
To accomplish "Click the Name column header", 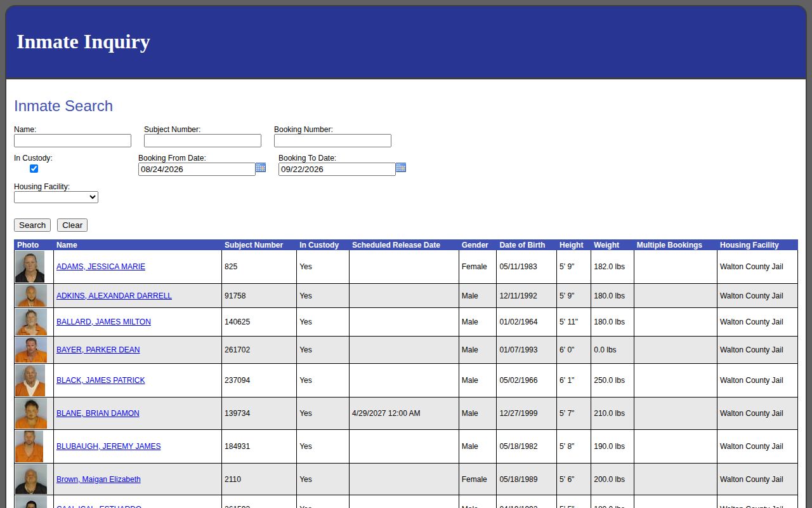I will pos(67,245).
